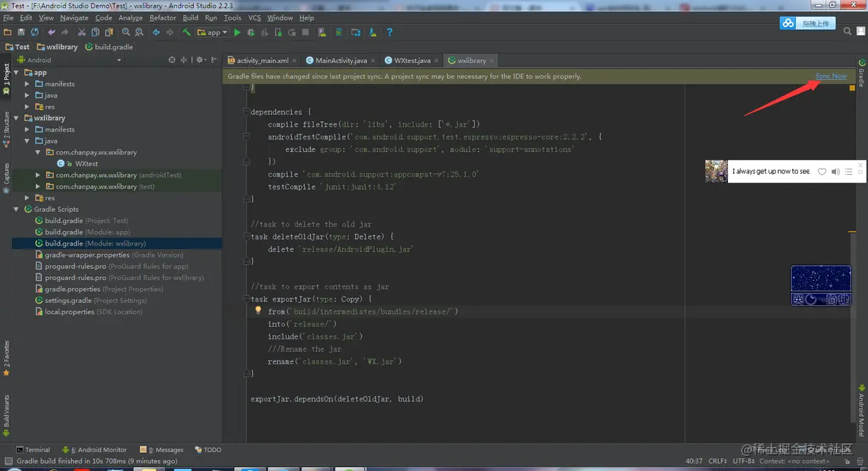Image resolution: width=868 pixels, height=471 pixels.
Task: Click the Copy icon in toolbar
Action: tap(95, 32)
